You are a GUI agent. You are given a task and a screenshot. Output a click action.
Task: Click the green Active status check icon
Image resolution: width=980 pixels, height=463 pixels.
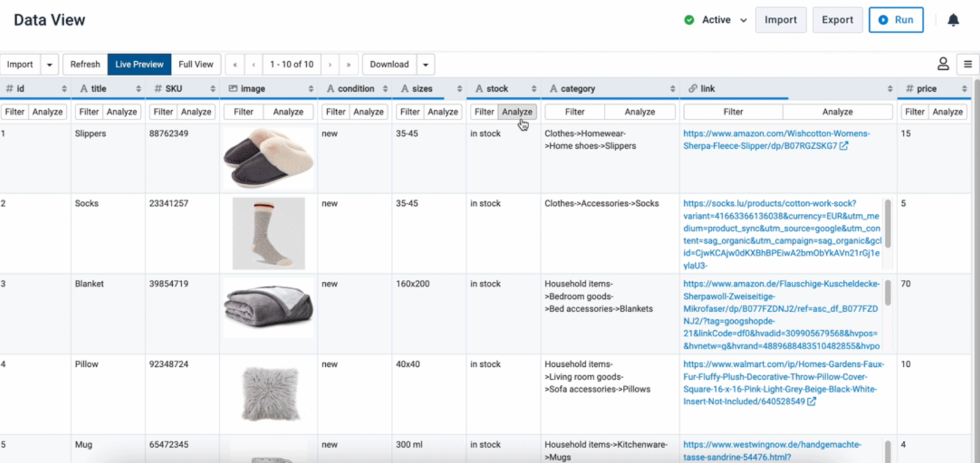[689, 20]
